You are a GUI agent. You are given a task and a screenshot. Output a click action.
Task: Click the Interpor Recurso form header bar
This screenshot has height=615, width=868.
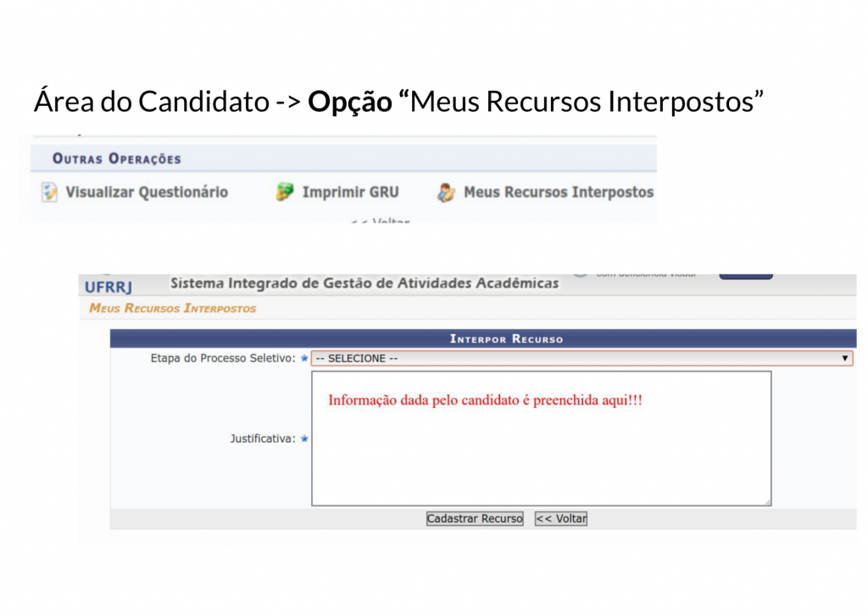506,338
